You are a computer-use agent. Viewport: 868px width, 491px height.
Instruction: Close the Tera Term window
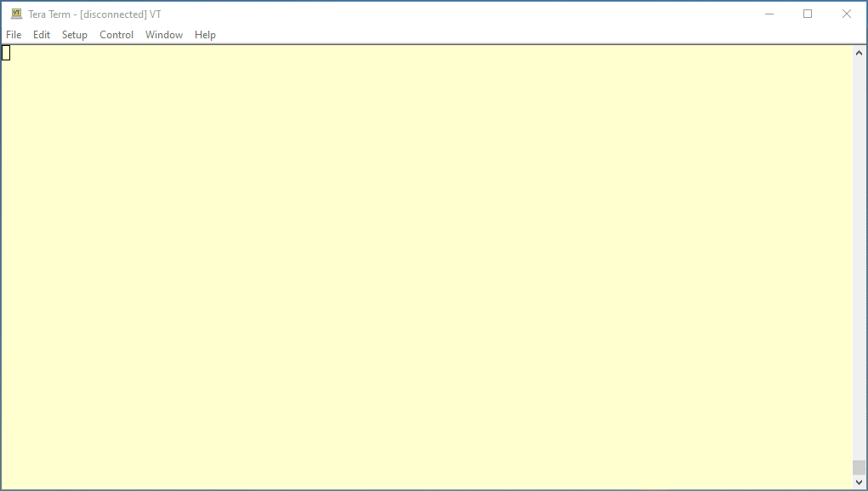[x=847, y=14]
